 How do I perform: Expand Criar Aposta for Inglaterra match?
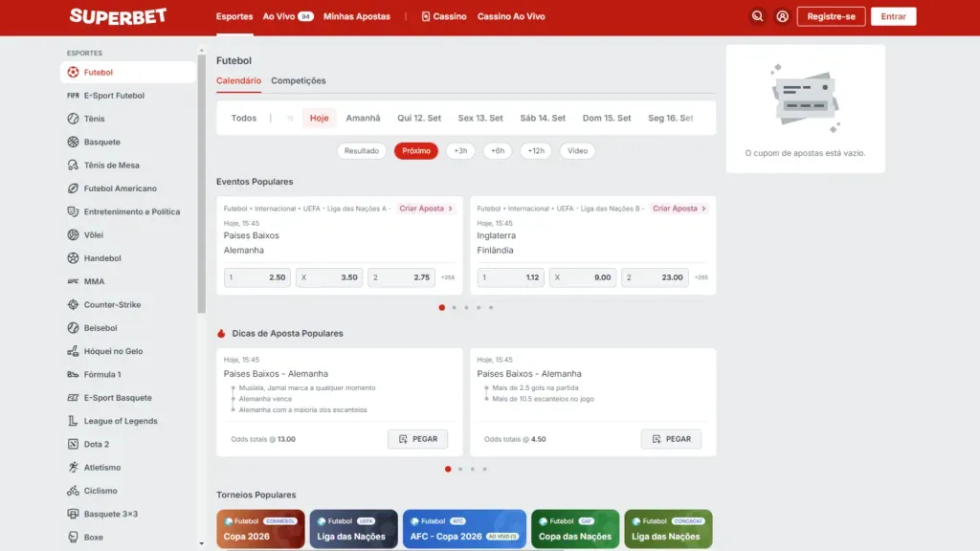[x=679, y=209]
